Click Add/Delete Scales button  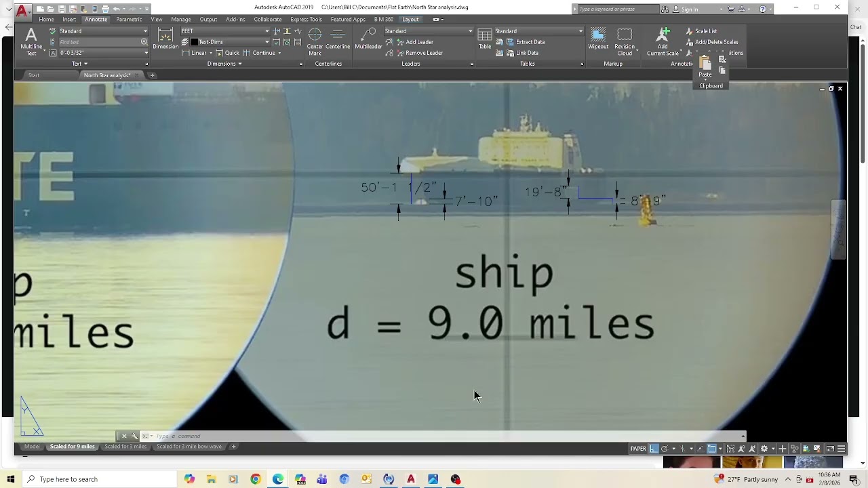[x=712, y=42]
